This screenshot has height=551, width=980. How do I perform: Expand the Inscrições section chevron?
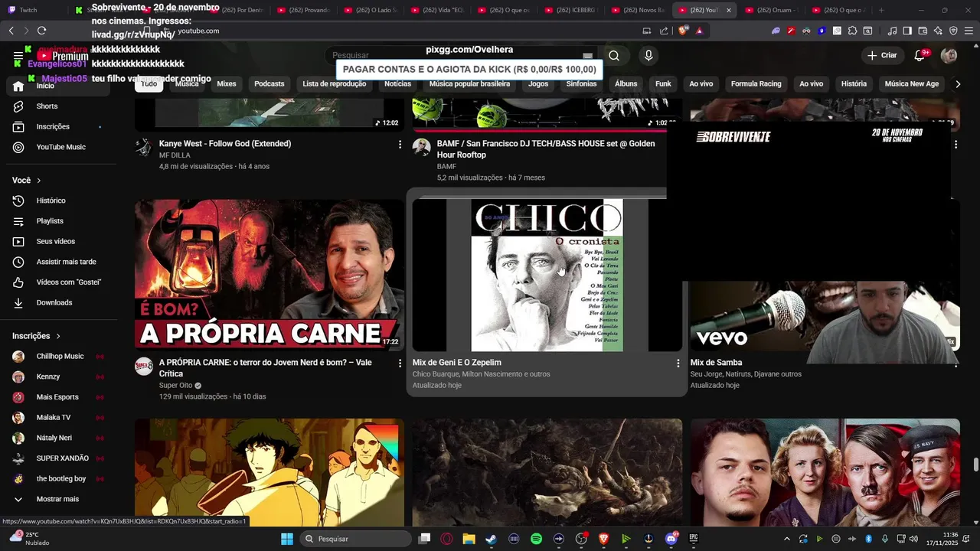pos(57,336)
